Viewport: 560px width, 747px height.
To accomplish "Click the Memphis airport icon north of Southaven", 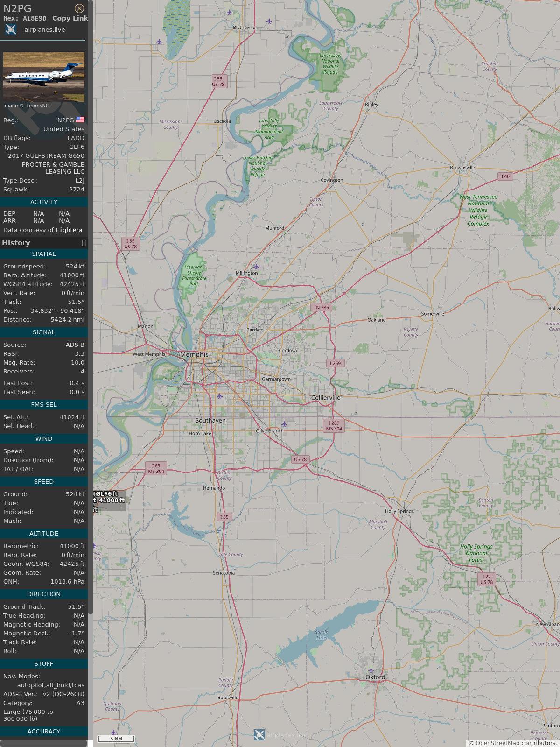I will coord(220,396).
